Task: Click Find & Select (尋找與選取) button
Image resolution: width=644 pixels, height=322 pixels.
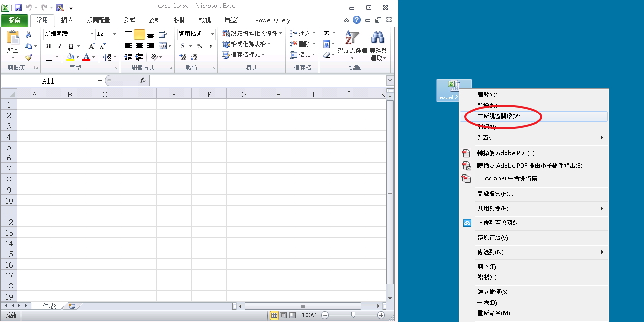Action: [x=378, y=45]
